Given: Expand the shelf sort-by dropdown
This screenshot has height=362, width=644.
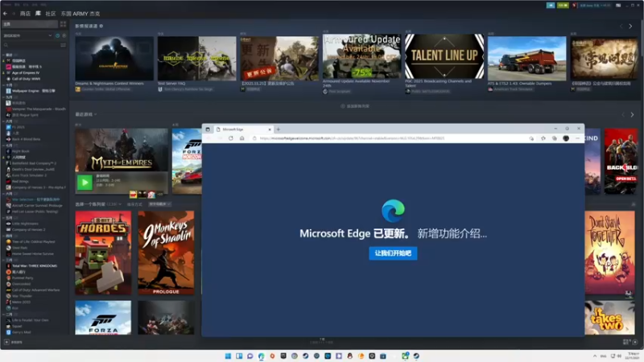Looking at the screenshot, I should [159, 204].
